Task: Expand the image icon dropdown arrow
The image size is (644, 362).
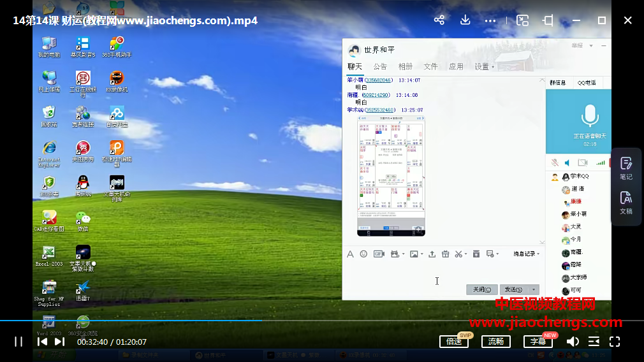Action: click(421, 254)
